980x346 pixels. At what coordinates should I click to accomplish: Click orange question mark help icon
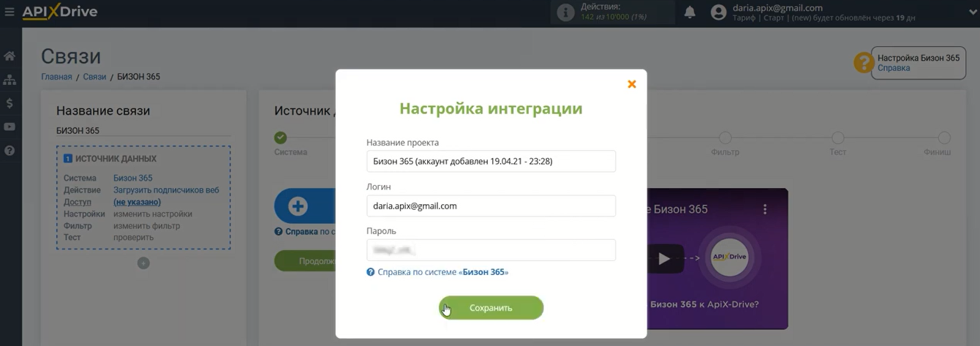[x=864, y=62]
